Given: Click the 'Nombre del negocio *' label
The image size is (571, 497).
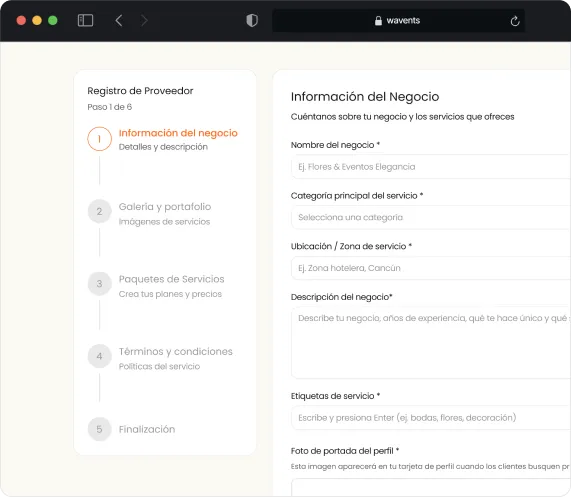Looking at the screenshot, I should coord(335,145).
